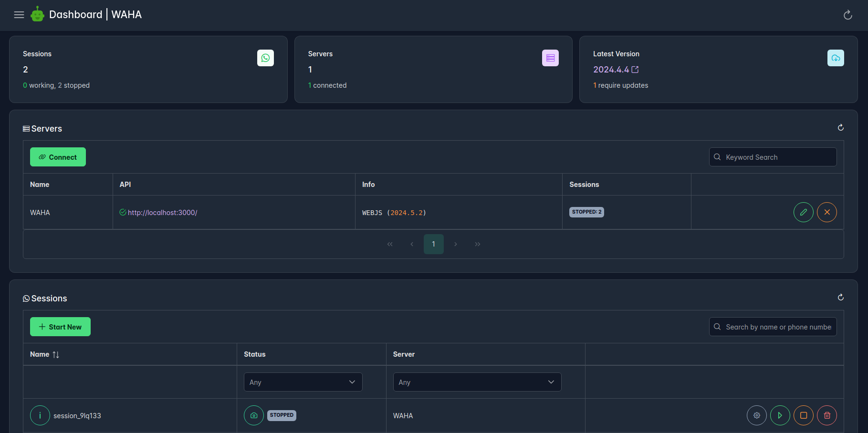Refresh the Servers table
The image size is (868, 433).
click(840, 128)
